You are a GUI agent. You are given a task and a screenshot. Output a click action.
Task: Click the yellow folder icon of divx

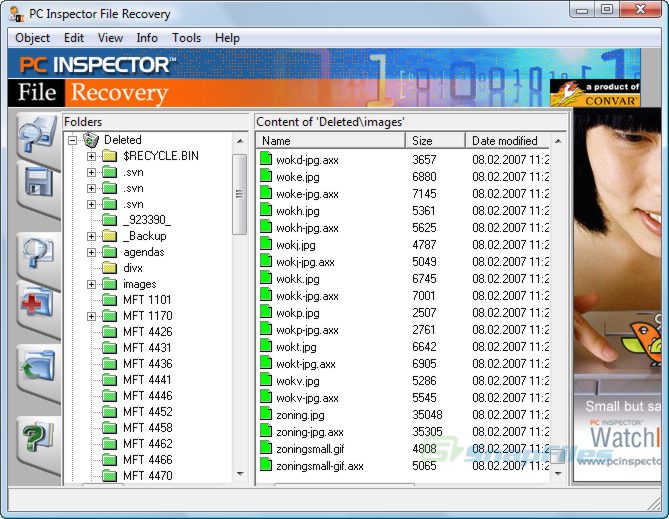(x=110, y=268)
